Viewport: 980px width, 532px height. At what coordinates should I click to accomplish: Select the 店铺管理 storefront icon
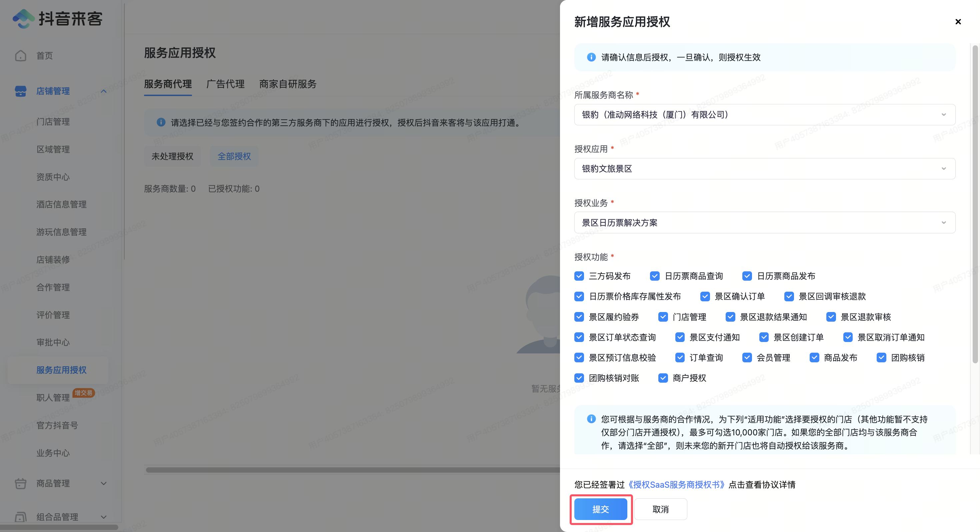point(21,91)
